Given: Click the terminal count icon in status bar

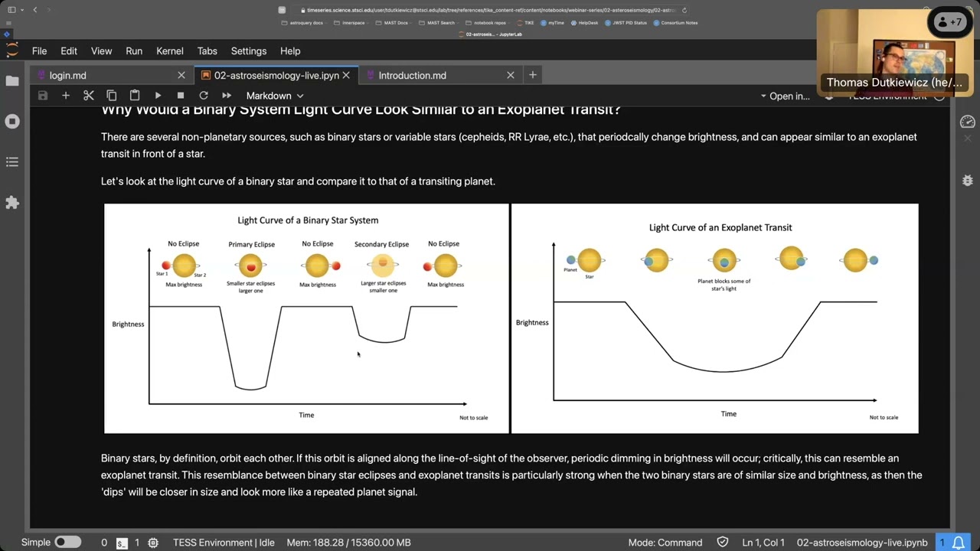Looking at the screenshot, I should tap(122, 543).
